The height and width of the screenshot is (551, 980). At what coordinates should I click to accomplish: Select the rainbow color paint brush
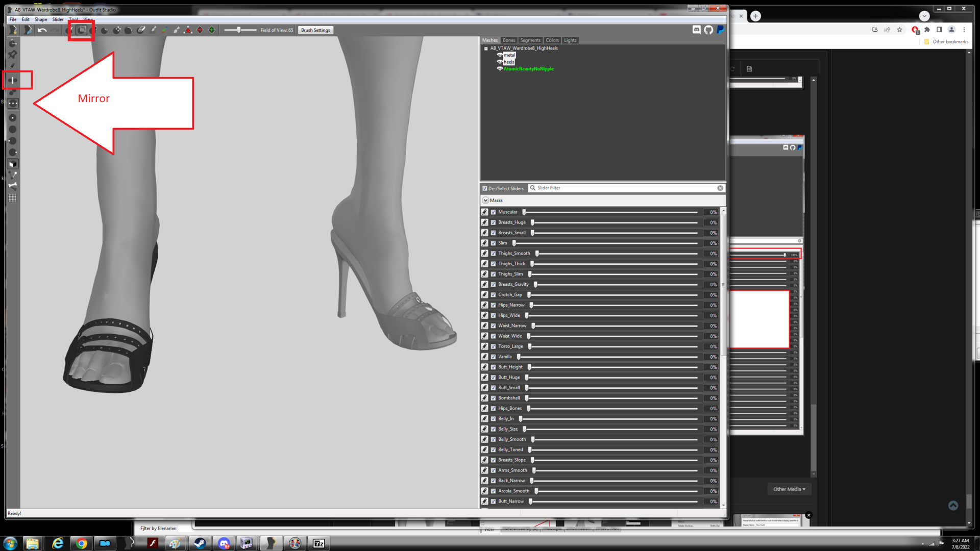click(164, 30)
